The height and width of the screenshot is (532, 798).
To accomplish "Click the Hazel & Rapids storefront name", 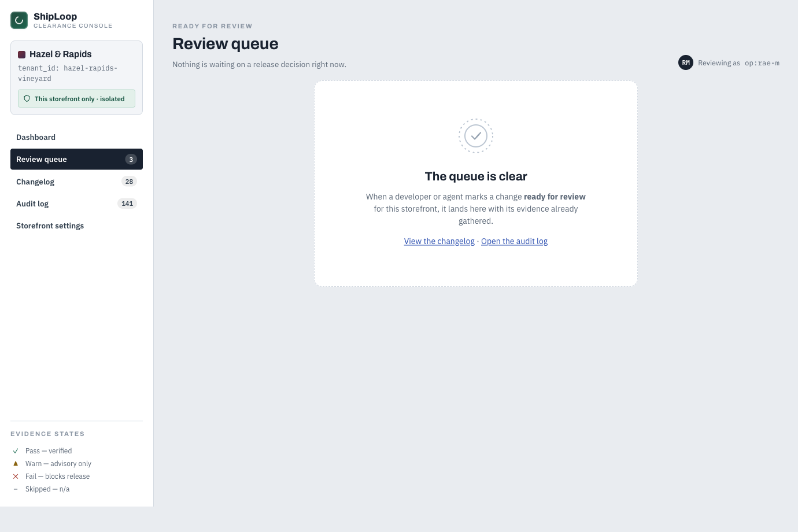I will point(61,54).
